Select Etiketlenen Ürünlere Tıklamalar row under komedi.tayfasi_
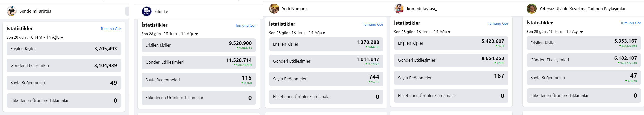The height and width of the screenshot is (115, 644). [451, 96]
